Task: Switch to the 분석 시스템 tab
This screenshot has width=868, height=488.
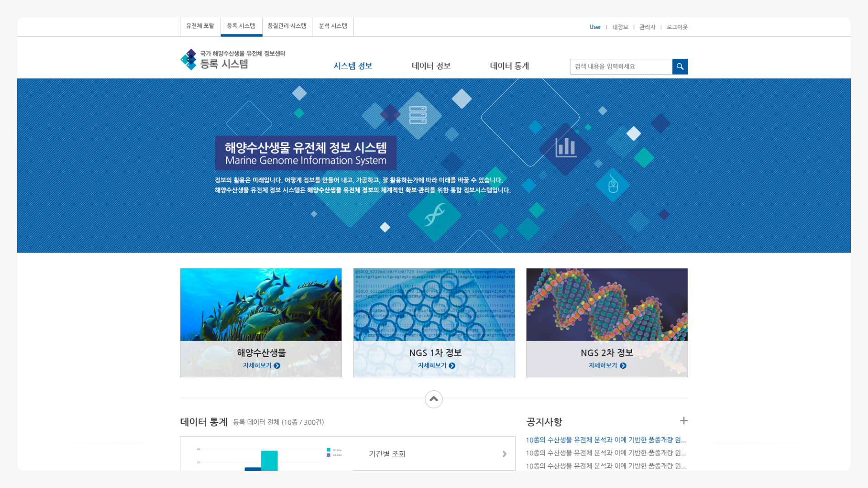Action: (x=332, y=26)
